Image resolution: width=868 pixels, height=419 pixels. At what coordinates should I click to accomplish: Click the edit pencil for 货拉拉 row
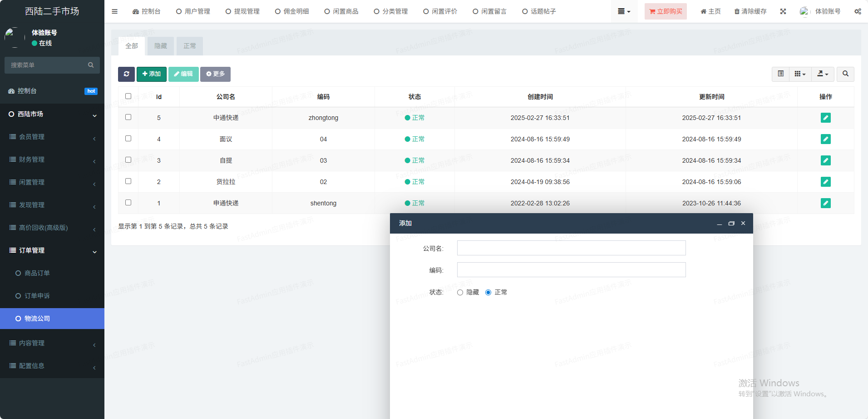tap(825, 182)
